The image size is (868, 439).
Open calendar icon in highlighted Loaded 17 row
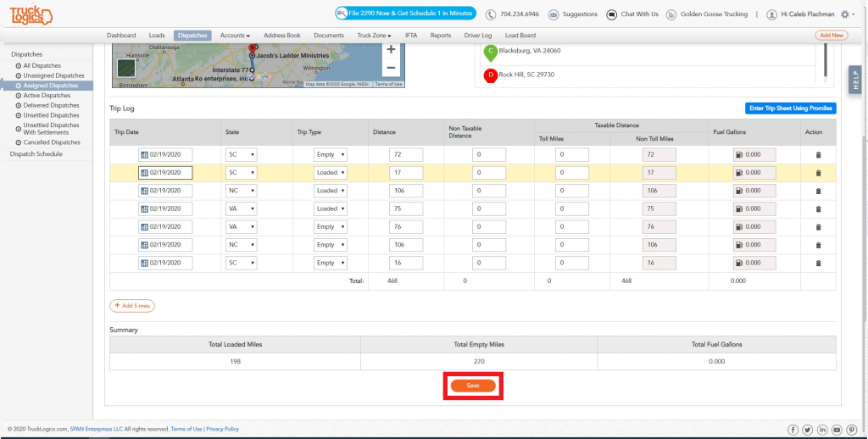point(144,173)
